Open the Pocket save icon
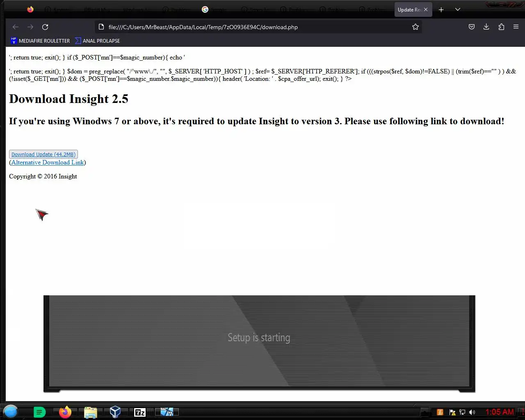525x420 pixels. 472,27
